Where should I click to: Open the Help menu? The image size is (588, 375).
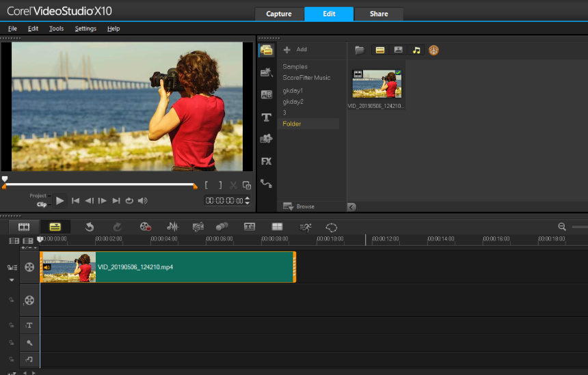tap(113, 29)
